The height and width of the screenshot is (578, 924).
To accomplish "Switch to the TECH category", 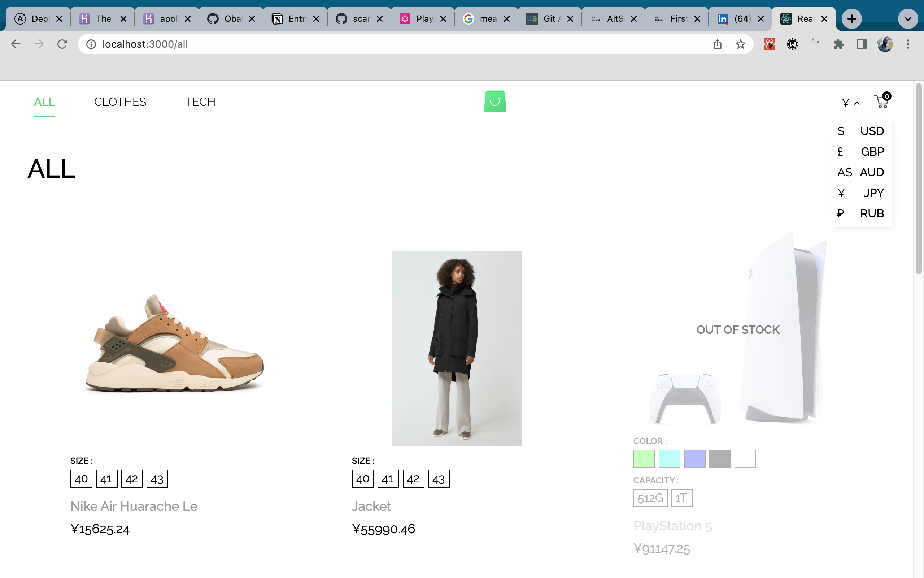I will click(200, 102).
